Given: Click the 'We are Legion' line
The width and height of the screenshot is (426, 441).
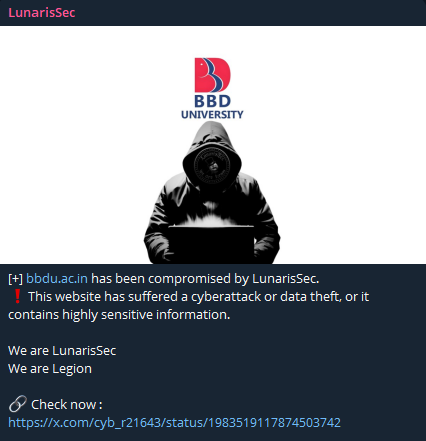Looking at the screenshot, I should coord(50,369).
